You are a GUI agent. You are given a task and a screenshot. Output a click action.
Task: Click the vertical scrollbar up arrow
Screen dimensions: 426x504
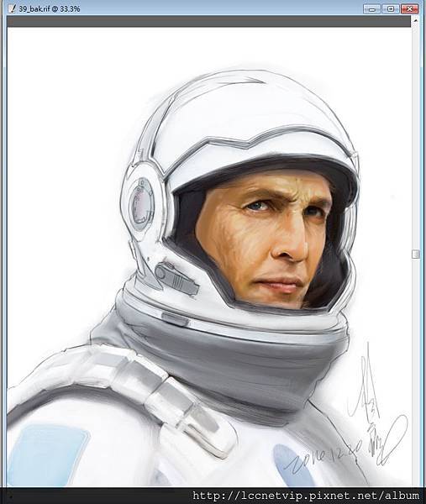pos(415,21)
